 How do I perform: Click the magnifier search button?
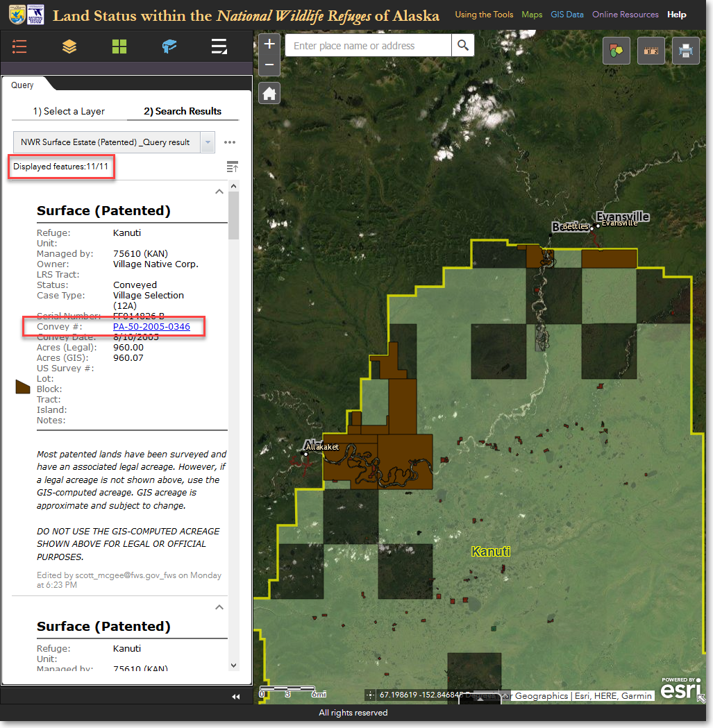(462, 46)
